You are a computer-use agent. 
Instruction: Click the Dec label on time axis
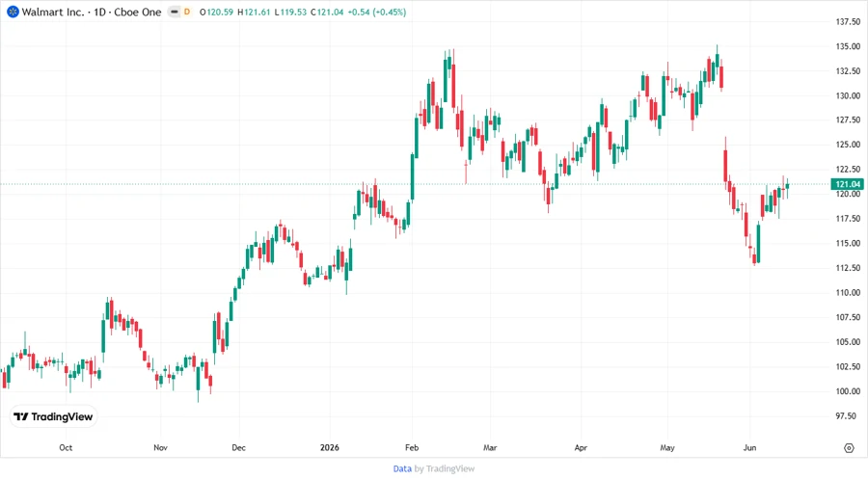pos(238,447)
